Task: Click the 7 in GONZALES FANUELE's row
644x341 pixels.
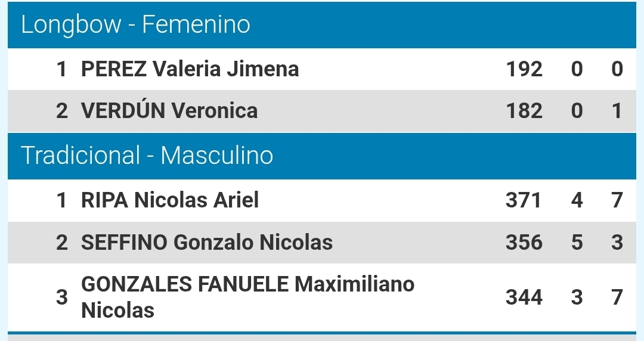Action: [617, 297]
